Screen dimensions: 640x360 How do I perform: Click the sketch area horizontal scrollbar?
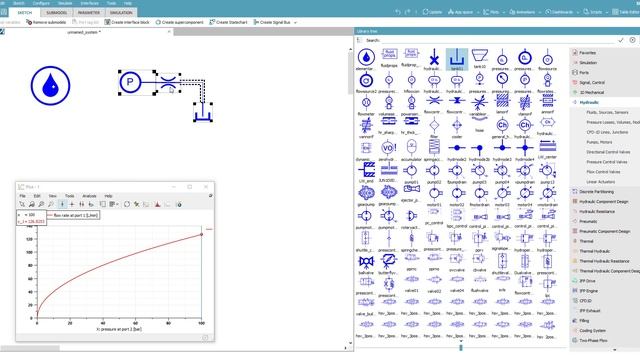tap(30, 348)
